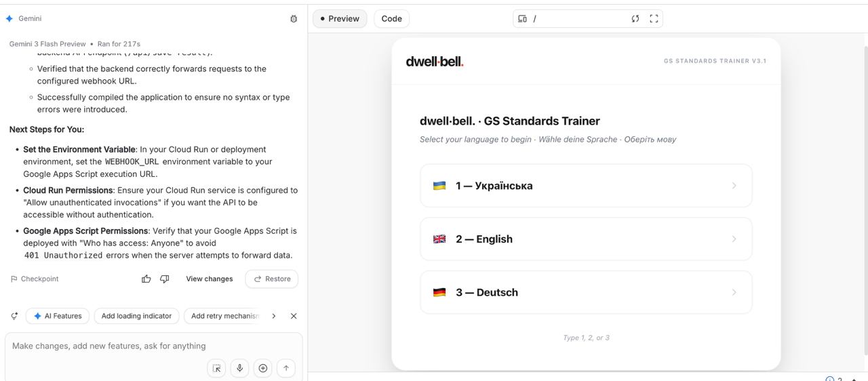This screenshot has width=868, height=381.
Task: Click the Restore button
Action: (271, 279)
